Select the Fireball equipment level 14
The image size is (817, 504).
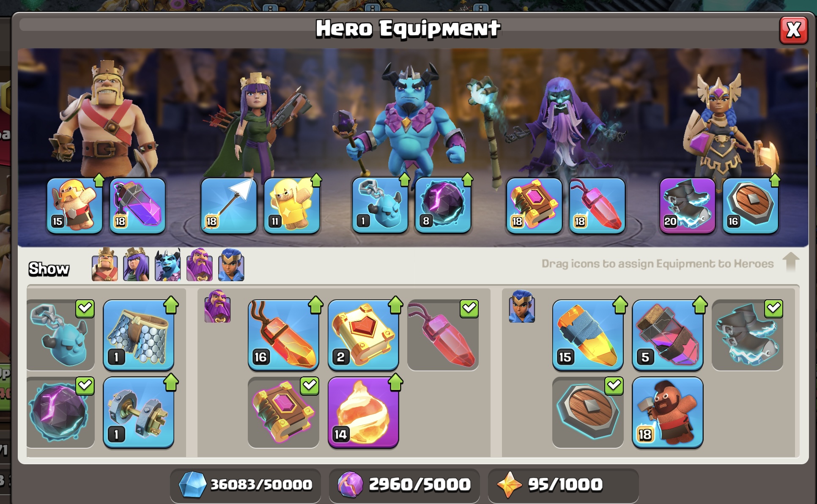click(x=363, y=412)
